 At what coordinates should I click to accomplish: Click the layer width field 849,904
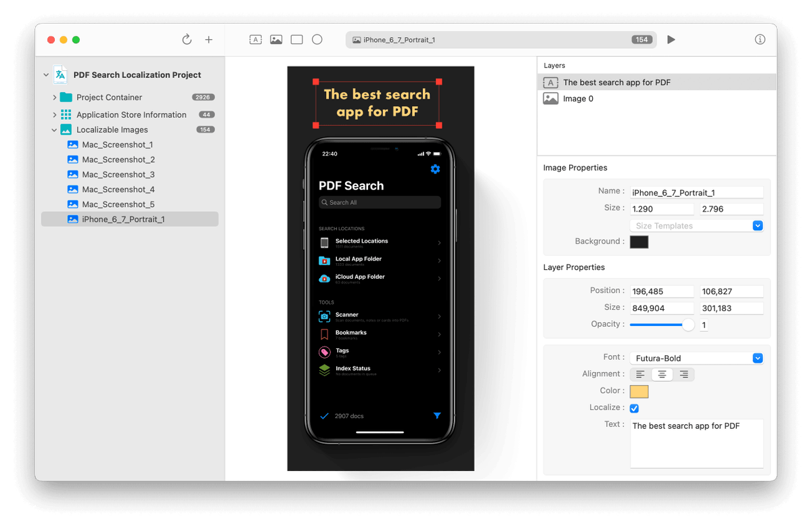point(662,308)
